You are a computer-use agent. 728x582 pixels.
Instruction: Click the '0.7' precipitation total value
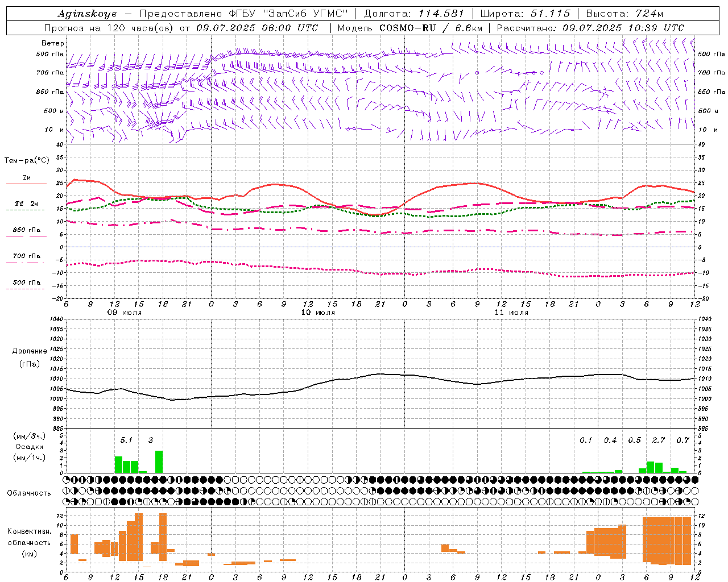pos(682,440)
